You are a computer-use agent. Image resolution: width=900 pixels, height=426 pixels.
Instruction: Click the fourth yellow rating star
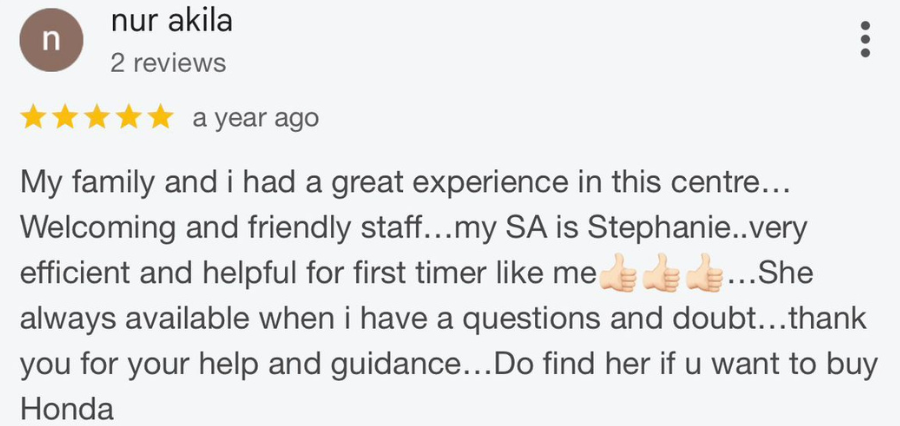pos(129,118)
